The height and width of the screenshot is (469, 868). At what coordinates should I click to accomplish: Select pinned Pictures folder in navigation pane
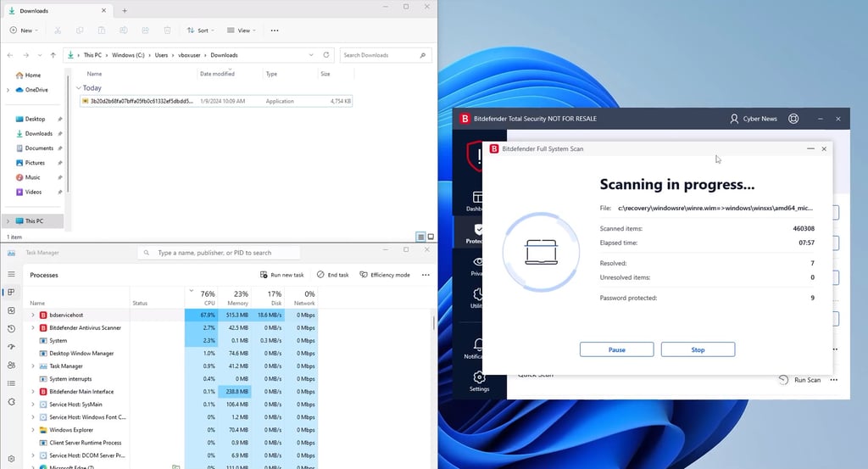pyautogui.click(x=34, y=163)
